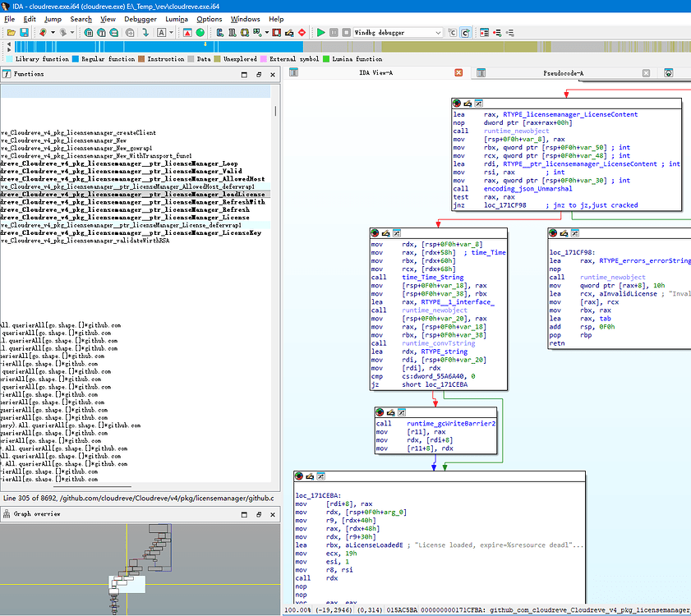Open the jump-back history dropdown arrow
The height and width of the screenshot is (616, 691).
coord(53,33)
